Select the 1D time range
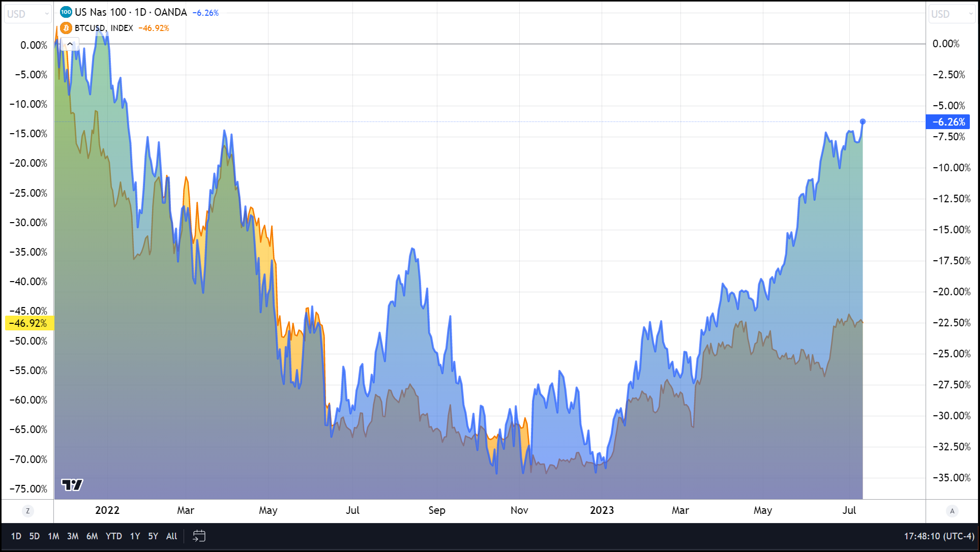The width and height of the screenshot is (980, 552). point(16,536)
